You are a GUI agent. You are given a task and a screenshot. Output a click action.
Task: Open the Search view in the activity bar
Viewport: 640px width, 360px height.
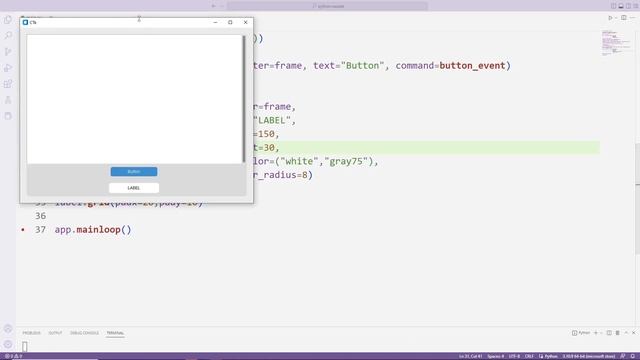(x=8, y=36)
